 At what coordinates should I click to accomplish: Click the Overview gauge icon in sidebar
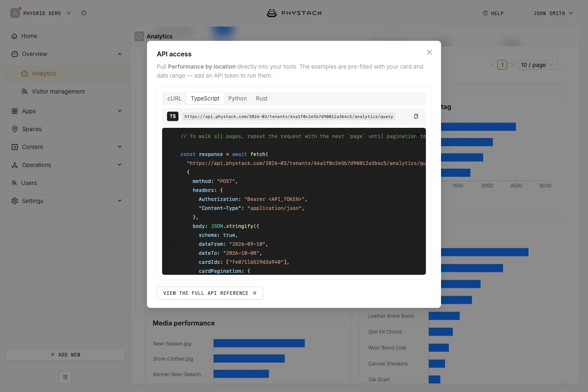point(15,54)
